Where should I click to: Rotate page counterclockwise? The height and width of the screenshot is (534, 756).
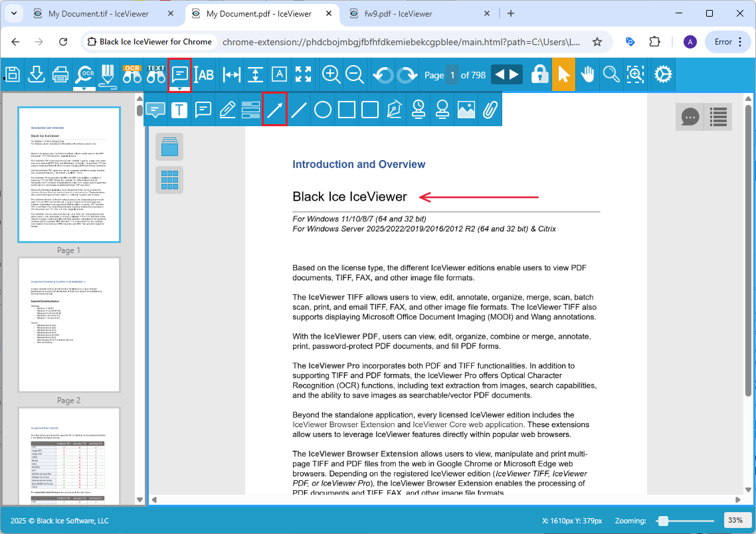pyautogui.click(x=383, y=74)
